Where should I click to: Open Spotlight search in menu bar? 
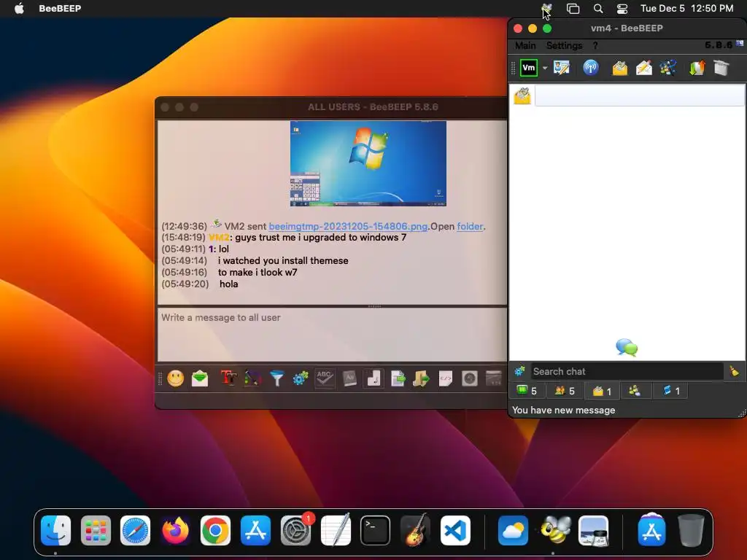tap(598, 8)
